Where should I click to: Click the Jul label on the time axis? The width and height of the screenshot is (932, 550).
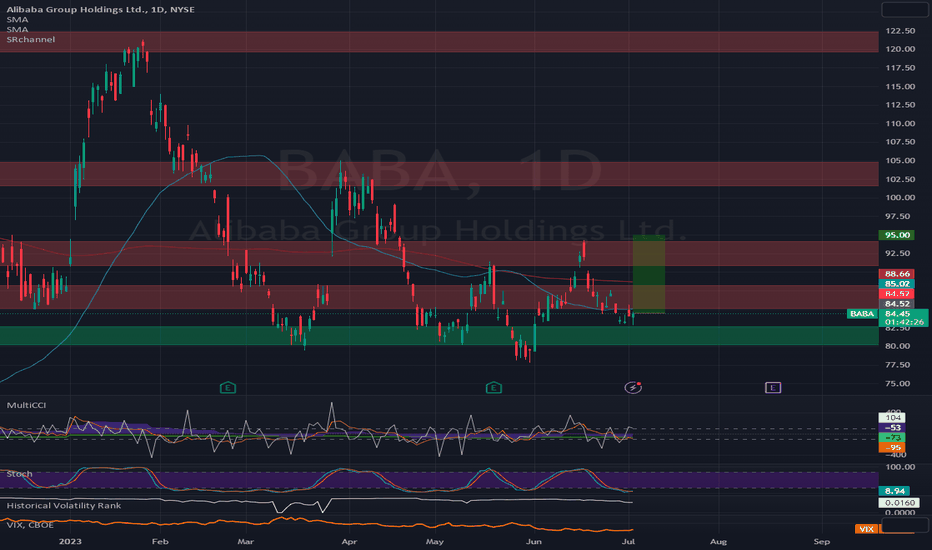(x=629, y=541)
